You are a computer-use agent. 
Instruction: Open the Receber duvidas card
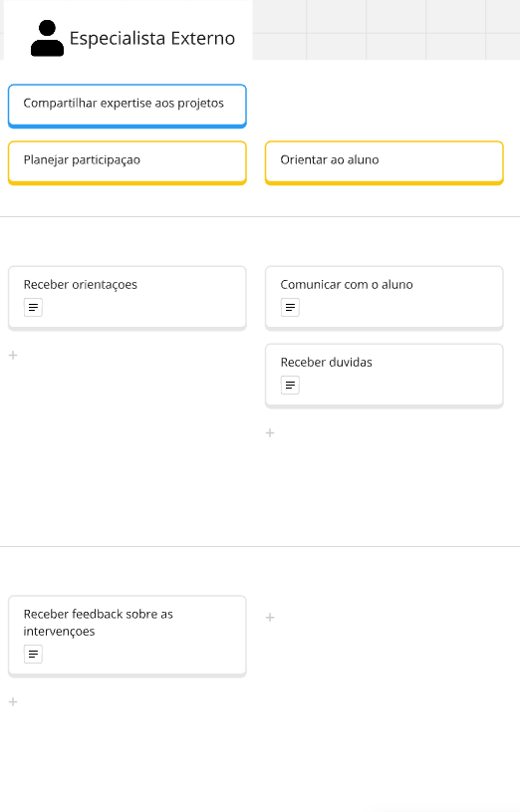tap(385, 376)
